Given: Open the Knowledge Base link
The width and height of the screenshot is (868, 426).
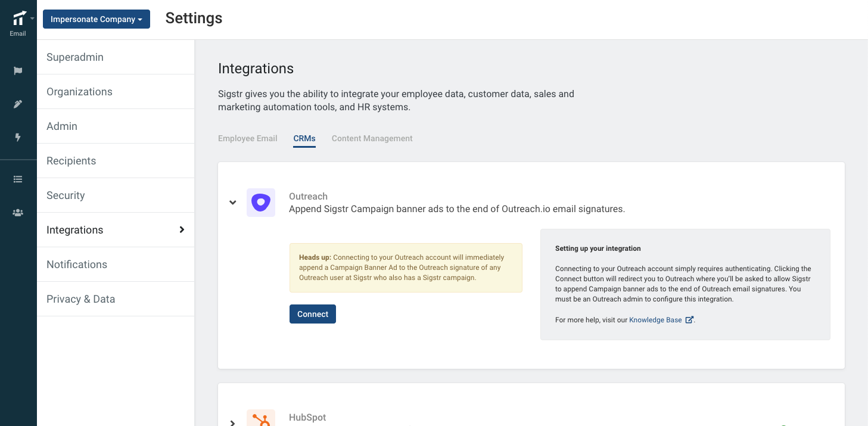Looking at the screenshot, I should 655,320.
